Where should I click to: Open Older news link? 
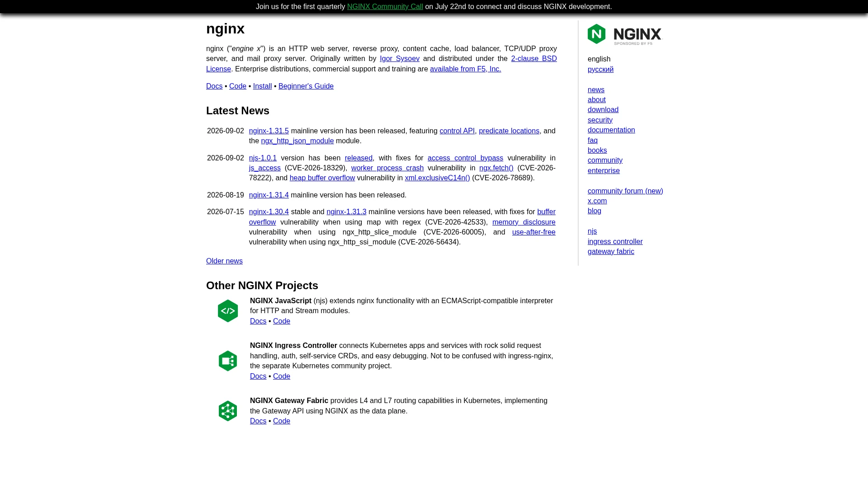pyautogui.click(x=224, y=261)
